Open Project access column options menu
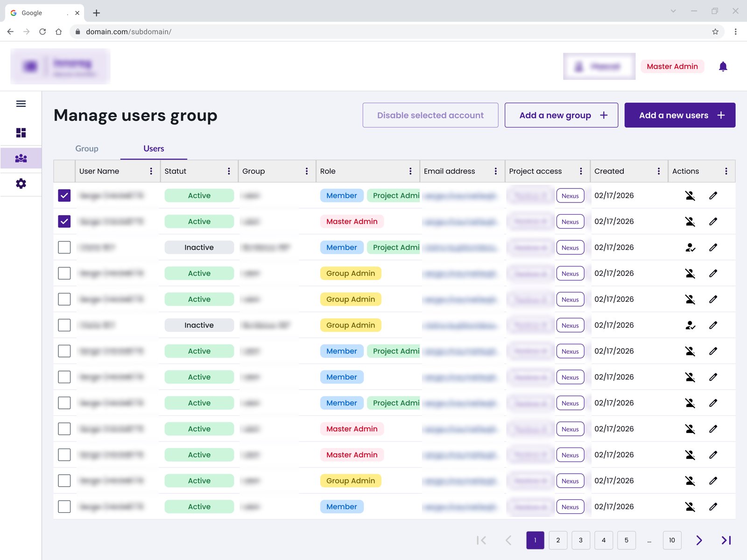Screen dimensions: 747x560 [x=581, y=171]
